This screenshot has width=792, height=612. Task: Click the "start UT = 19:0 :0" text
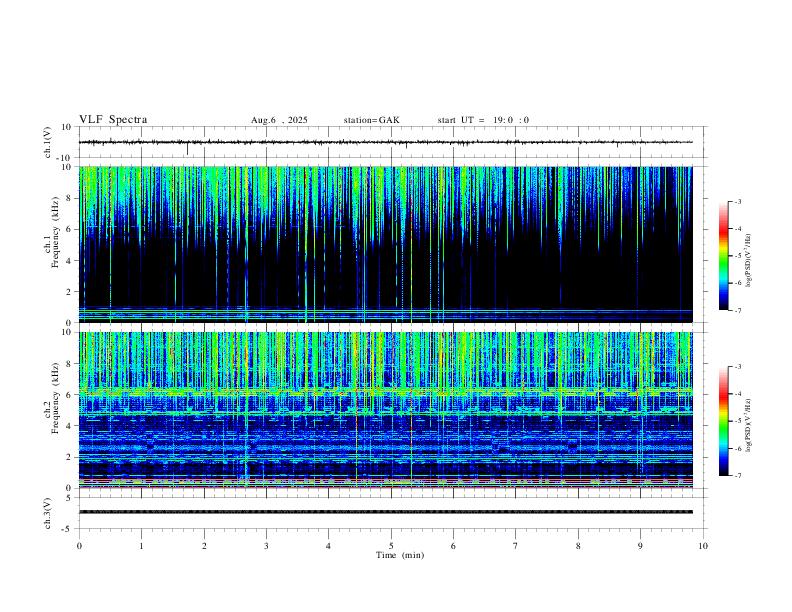483,120
